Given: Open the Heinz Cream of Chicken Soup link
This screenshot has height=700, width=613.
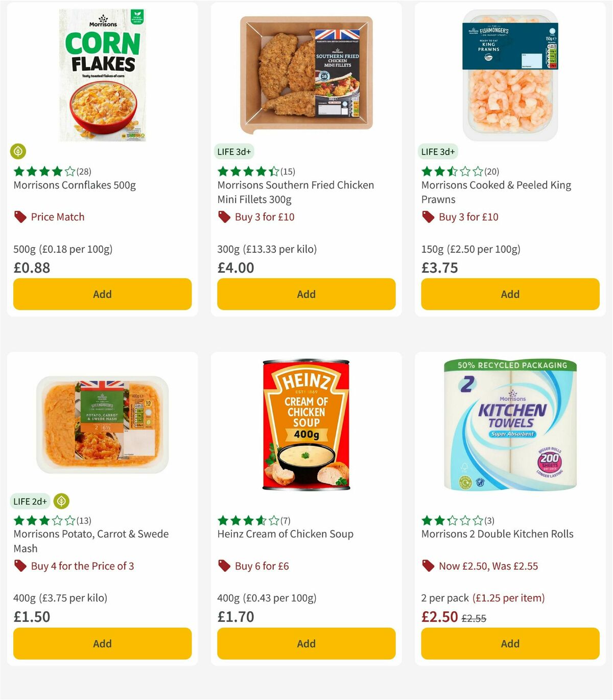Looking at the screenshot, I should point(285,534).
